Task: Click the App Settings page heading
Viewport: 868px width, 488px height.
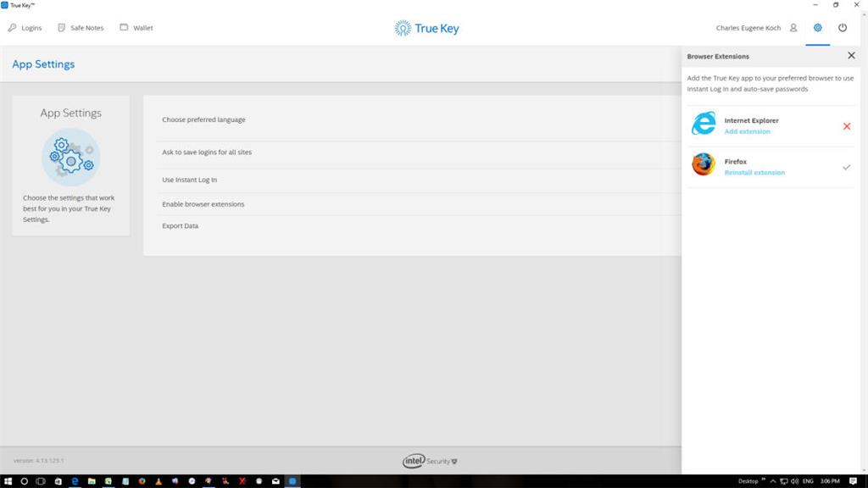Action: pos(43,64)
